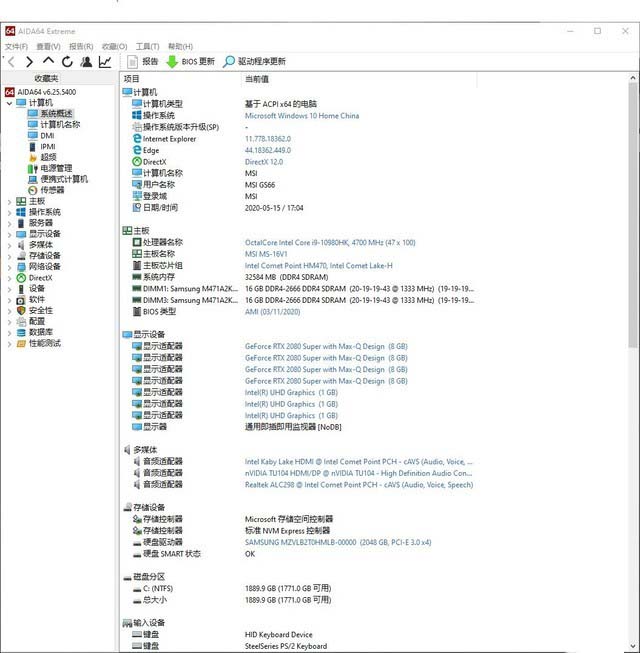Open the 文件(F) menu
Screen dimensions: 640x653
click(x=16, y=46)
